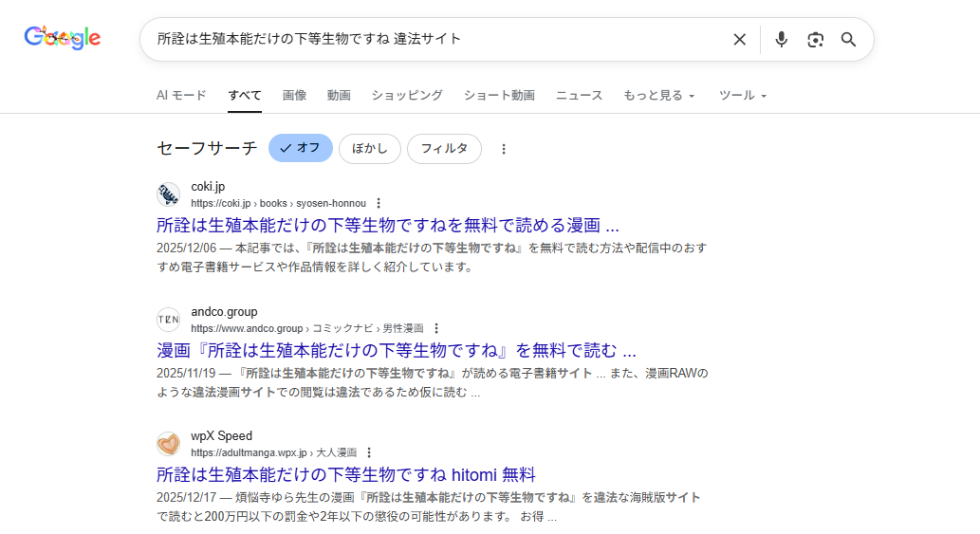Image resolution: width=980 pixels, height=534 pixels.
Task: Open Google Lens image search icon
Action: [x=815, y=39]
